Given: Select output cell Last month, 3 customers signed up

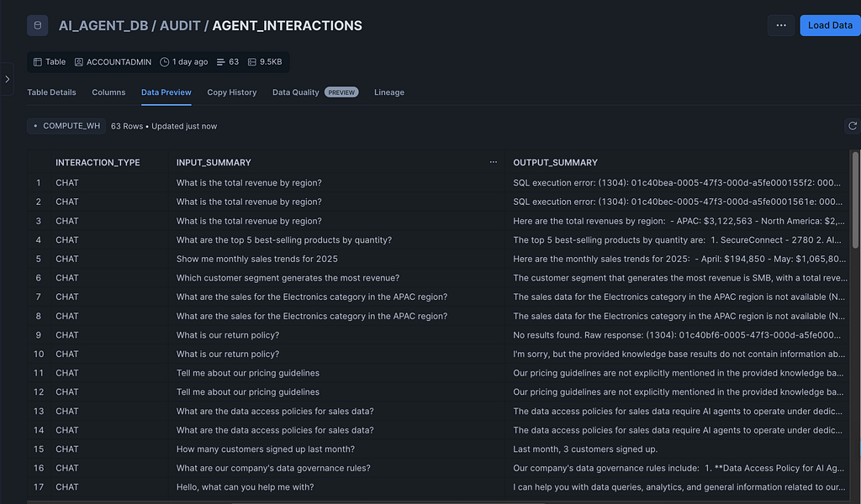Looking at the screenshot, I should point(678,449).
